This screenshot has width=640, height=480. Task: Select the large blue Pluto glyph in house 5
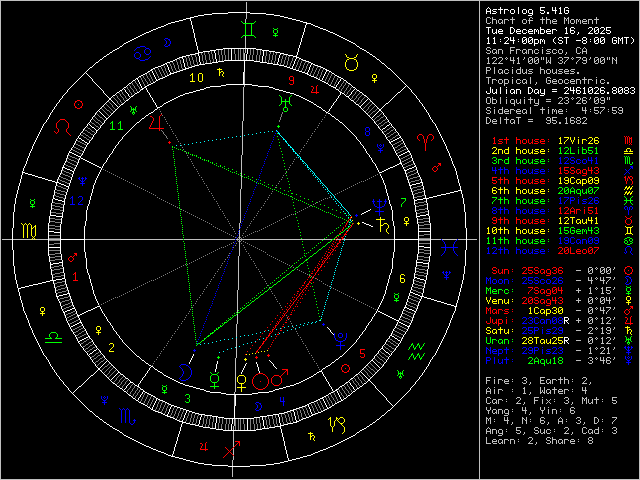pyautogui.click(x=340, y=341)
